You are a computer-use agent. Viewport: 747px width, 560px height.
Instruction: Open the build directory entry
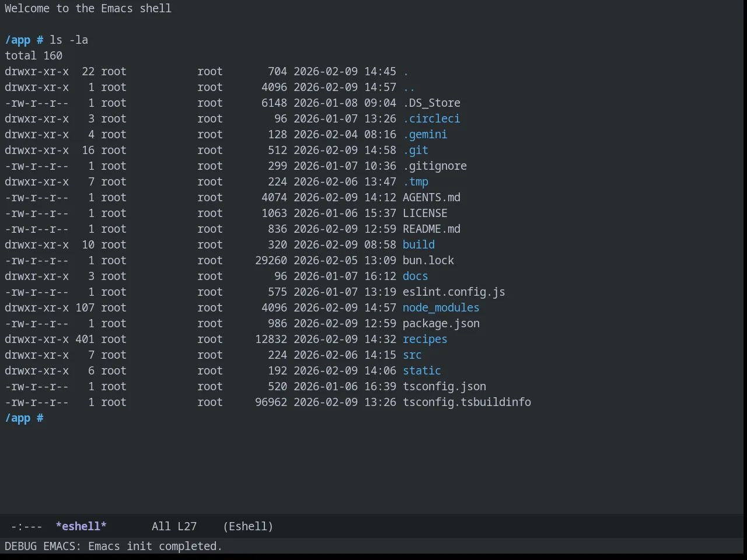point(418,244)
